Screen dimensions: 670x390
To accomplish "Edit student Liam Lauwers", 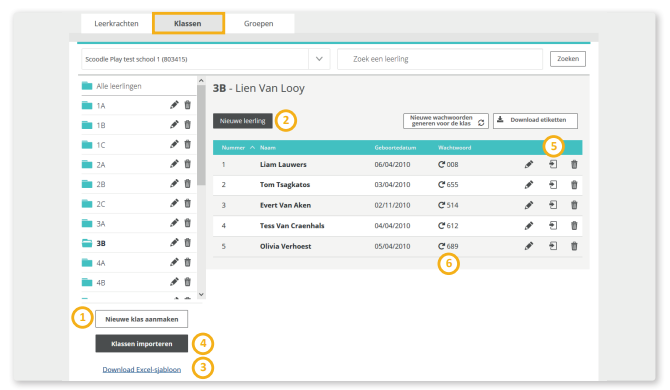I will click(529, 164).
